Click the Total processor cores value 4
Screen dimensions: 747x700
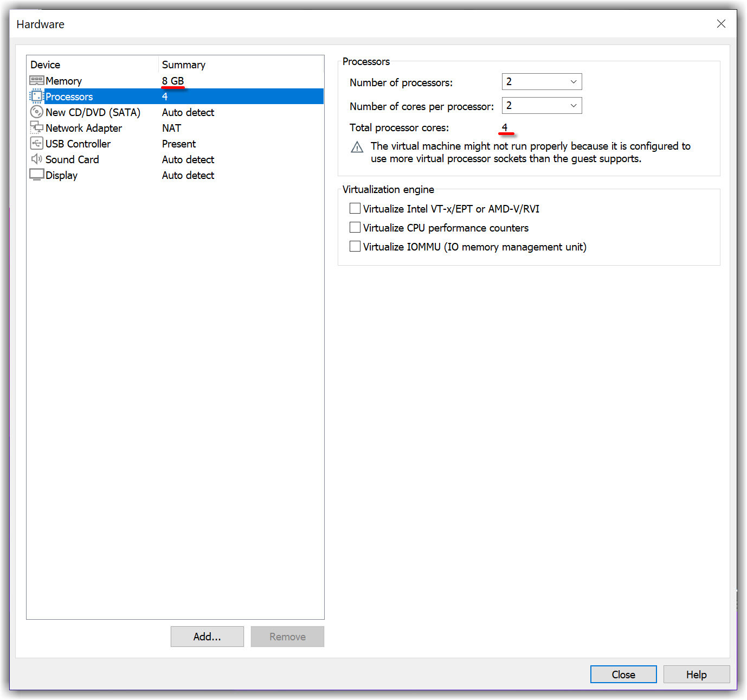[505, 127]
